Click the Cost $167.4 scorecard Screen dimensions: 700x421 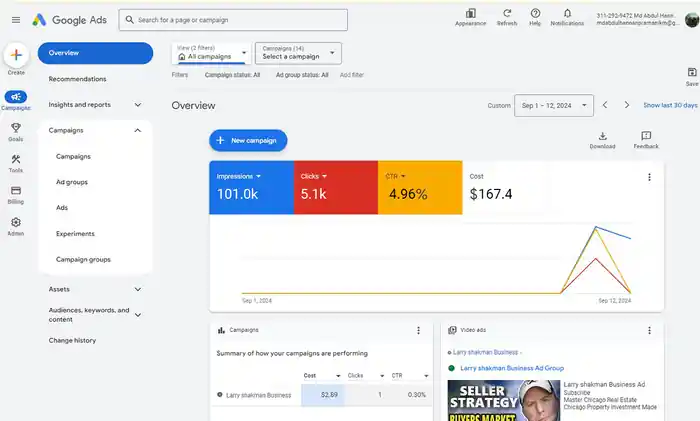(x=504, y=188)
